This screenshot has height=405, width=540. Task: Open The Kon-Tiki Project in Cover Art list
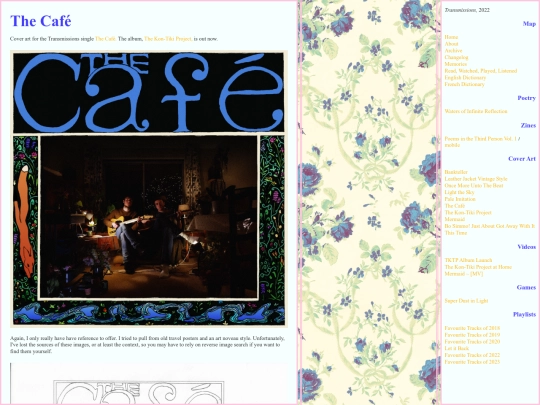tap(468, 212)
